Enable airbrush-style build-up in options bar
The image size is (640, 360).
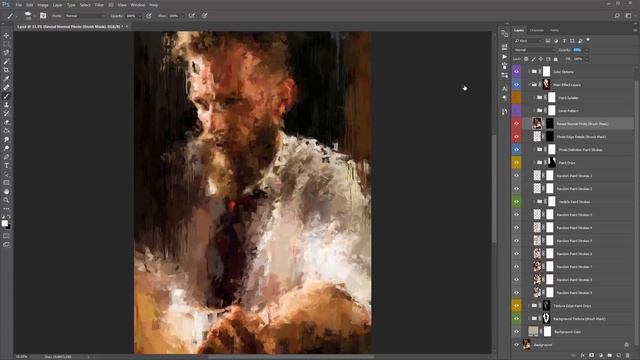click(191, 16)
